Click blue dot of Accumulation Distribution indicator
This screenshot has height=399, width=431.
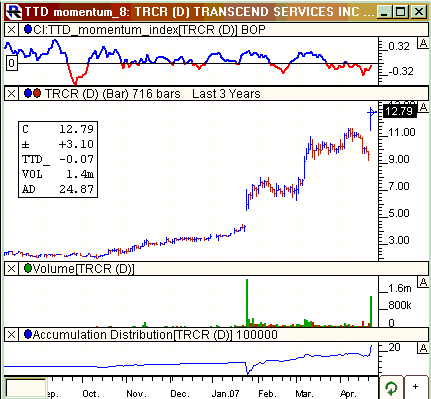coord(28,334)
